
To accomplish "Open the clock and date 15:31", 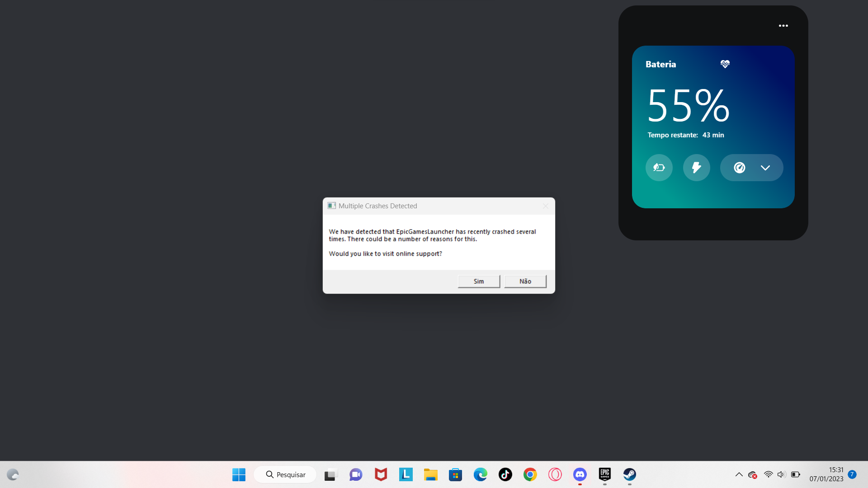I will coord(826,474).
